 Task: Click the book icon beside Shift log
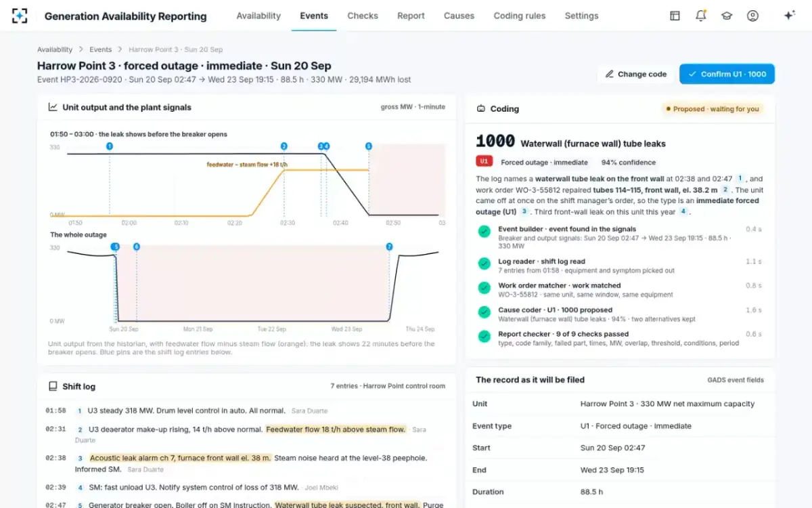[53, 386]
